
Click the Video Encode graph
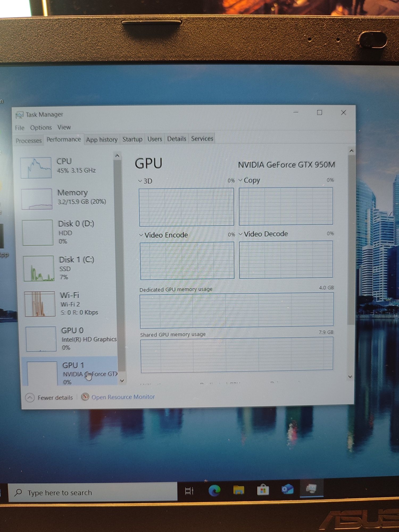coord(187,261)
